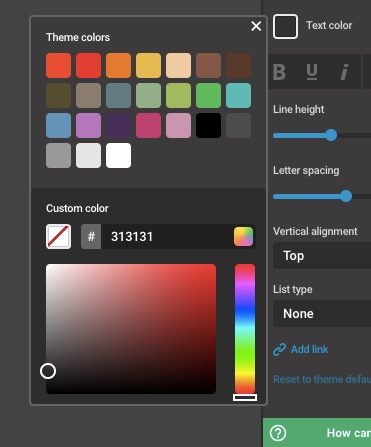Click the chain link icon

[x=279, y=349]
